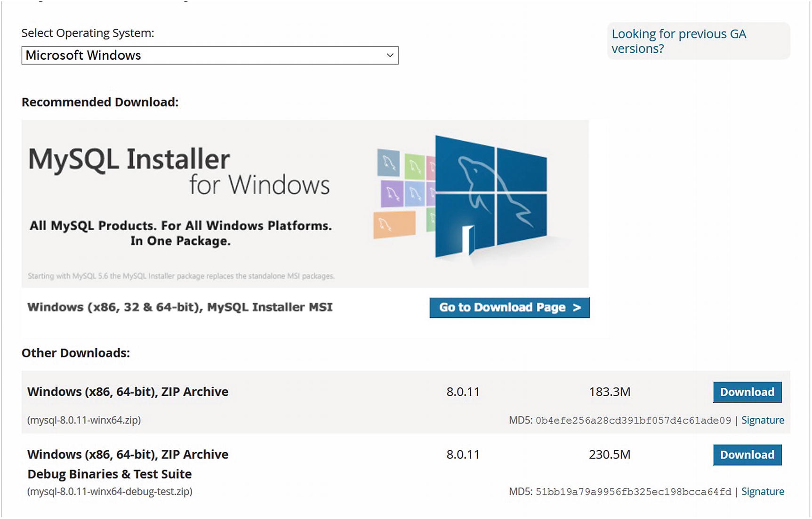Click filename (mysql-8.0.11-winx64.zip)

pyautogui.click(x=84, y=420)
